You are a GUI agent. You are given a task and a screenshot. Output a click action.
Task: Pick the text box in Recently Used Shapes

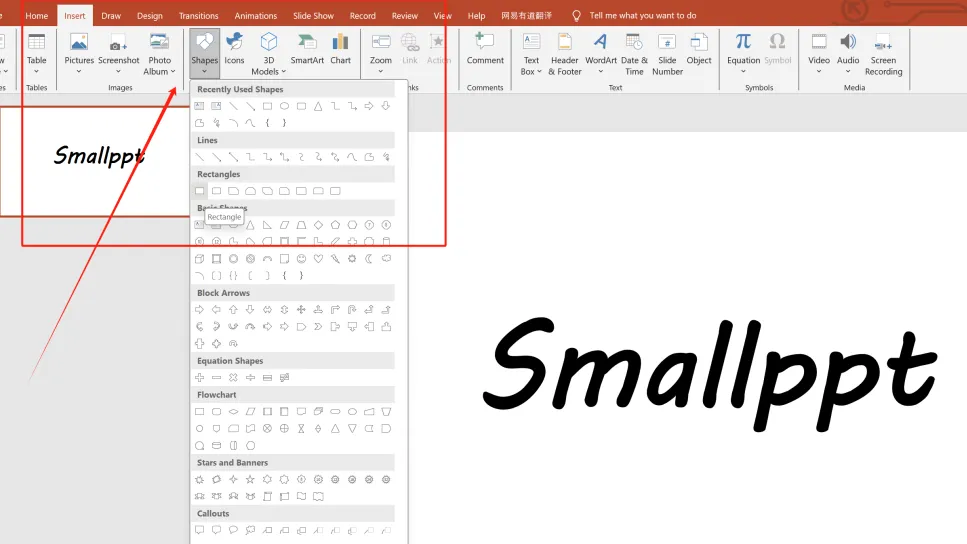point(199,106)
